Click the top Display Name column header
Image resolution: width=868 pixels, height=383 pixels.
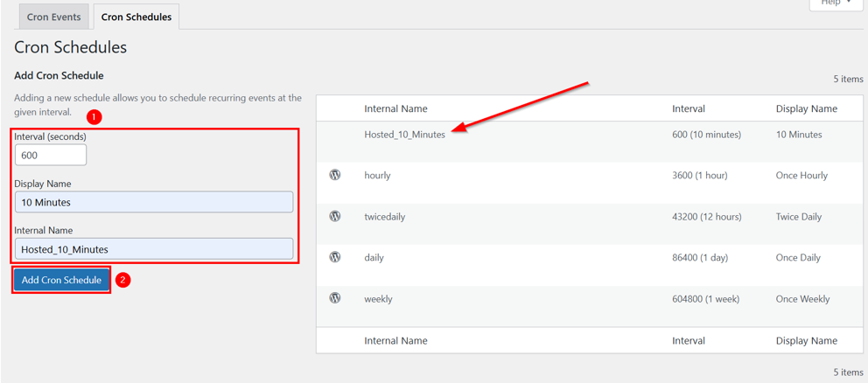pos(807,108)
